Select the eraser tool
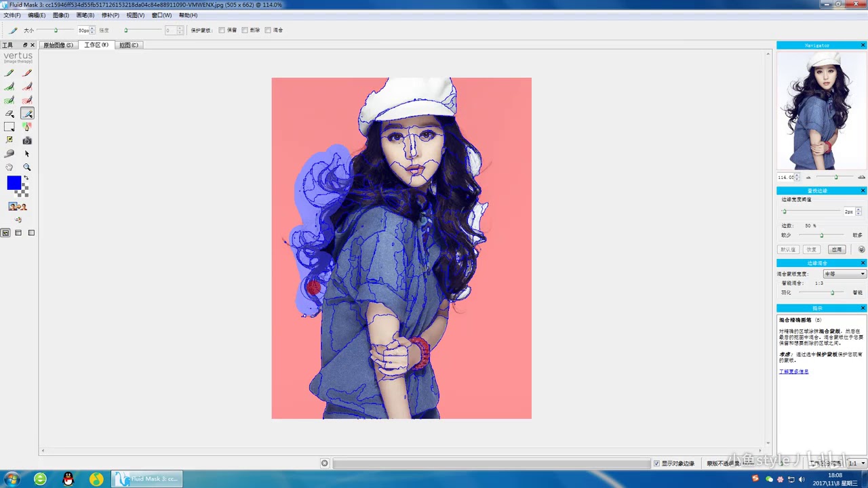Image resolution: width=868 pixels, height=488 pixels. tap(9, 113)
